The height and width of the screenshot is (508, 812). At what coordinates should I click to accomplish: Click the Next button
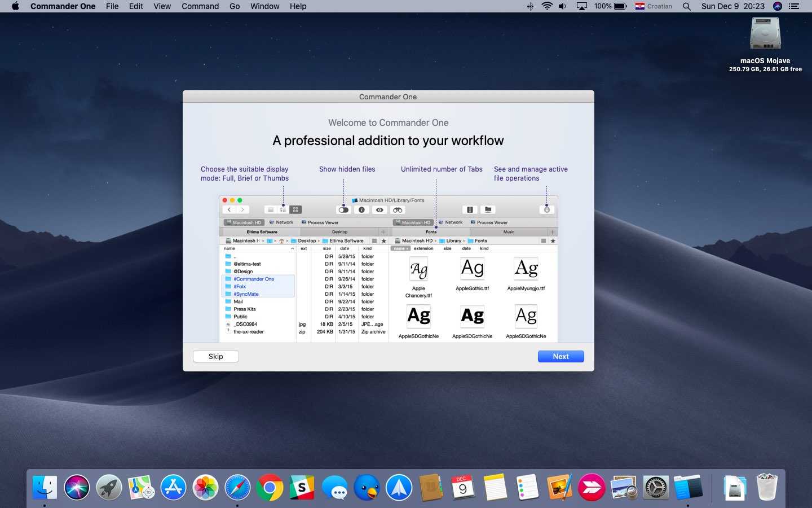click(x=561, y=356)
